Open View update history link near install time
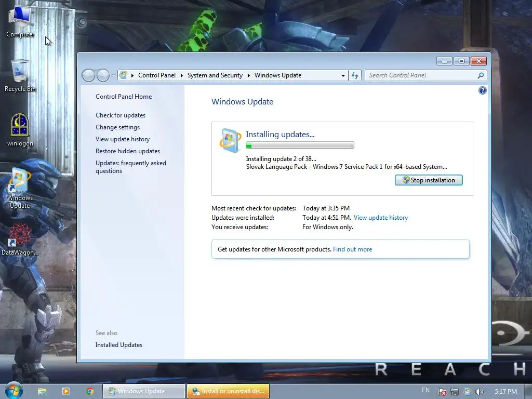Screen dimensions: 532x399 pos(381,218)
